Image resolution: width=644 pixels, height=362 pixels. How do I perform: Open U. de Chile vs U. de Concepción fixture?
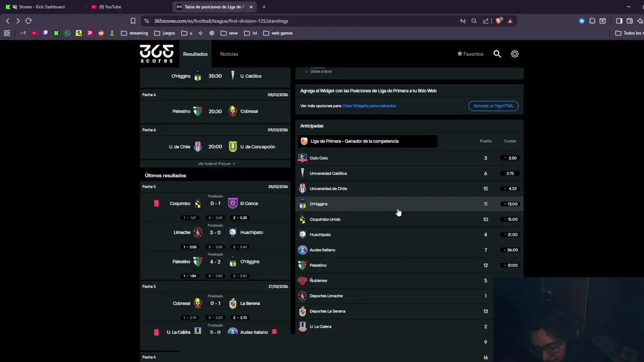click(215, 147)
